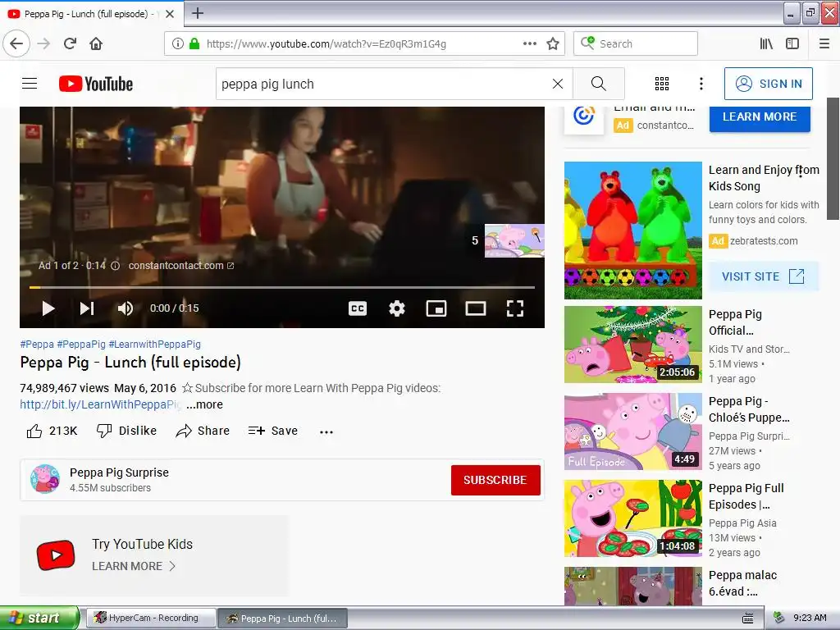Go to browser home page
The image size is (840, 630).
pos(96,43)
